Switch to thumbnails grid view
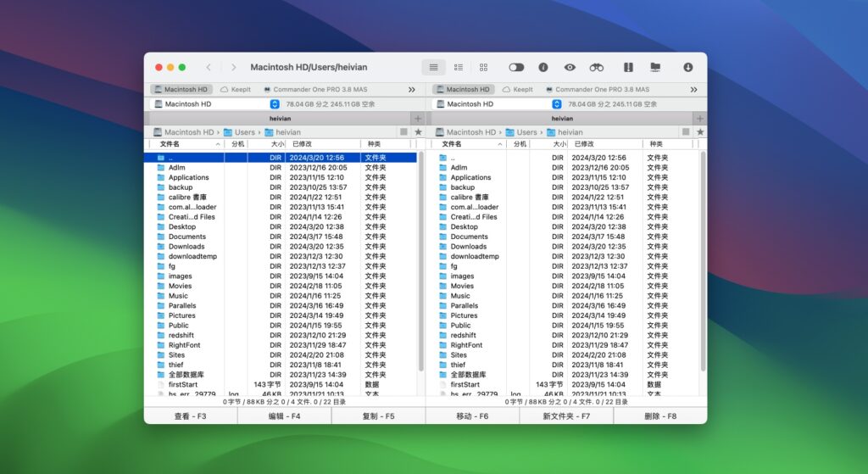The width and height of the screenshot is (868, 474). point(483,67)
